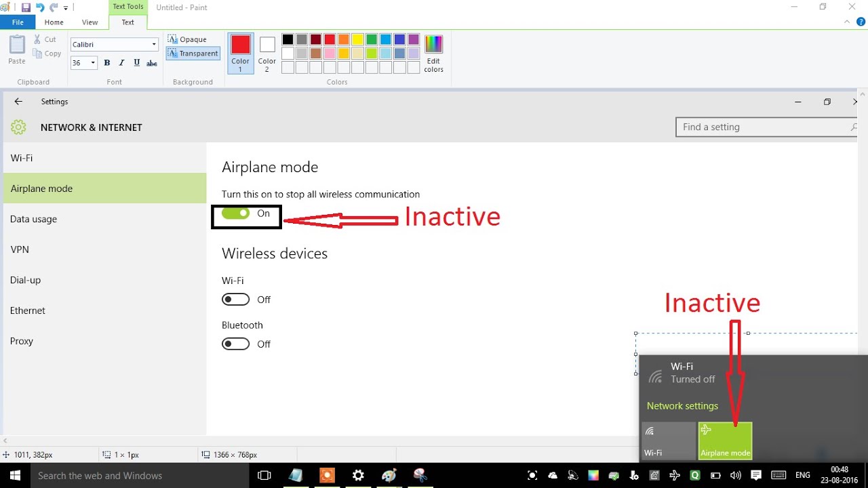Open Paint Help question mark icon
The height and width of the screenshot is (488, 868).
point(861,22)
